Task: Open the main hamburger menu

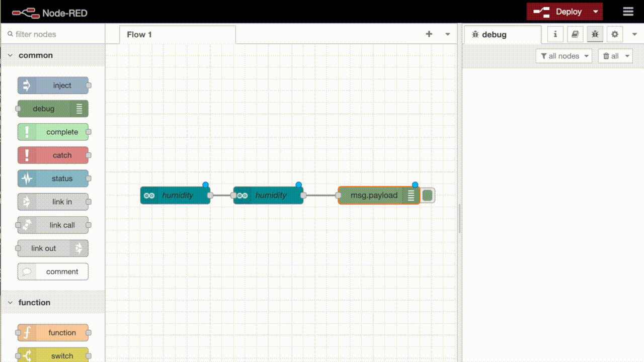Action: coord(628,11)
